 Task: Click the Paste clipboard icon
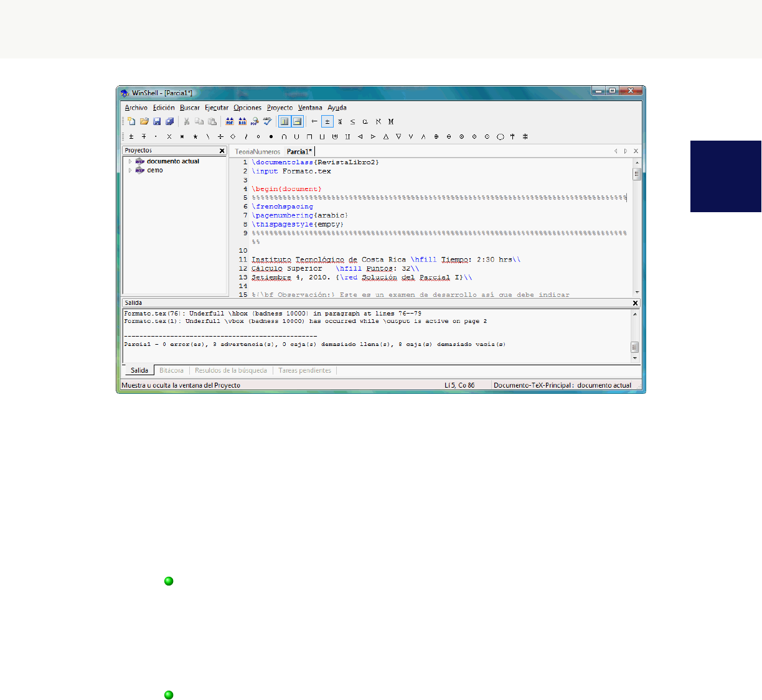[x=212, y=121]
